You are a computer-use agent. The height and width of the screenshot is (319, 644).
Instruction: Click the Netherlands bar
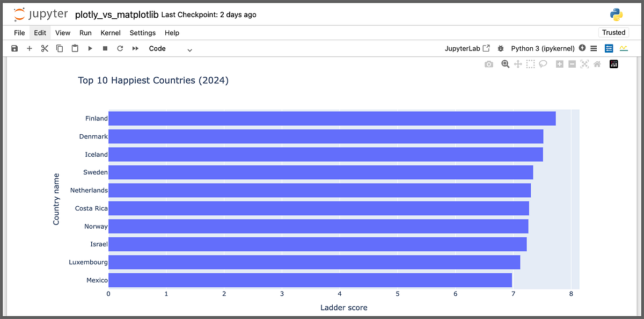319,190
